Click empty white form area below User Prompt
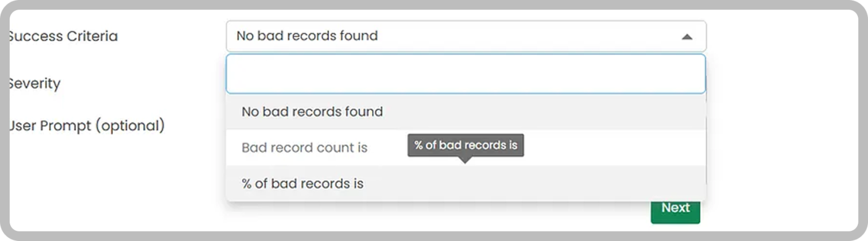The width and height of the screenshot is (868, 241). tap(113, 181)
